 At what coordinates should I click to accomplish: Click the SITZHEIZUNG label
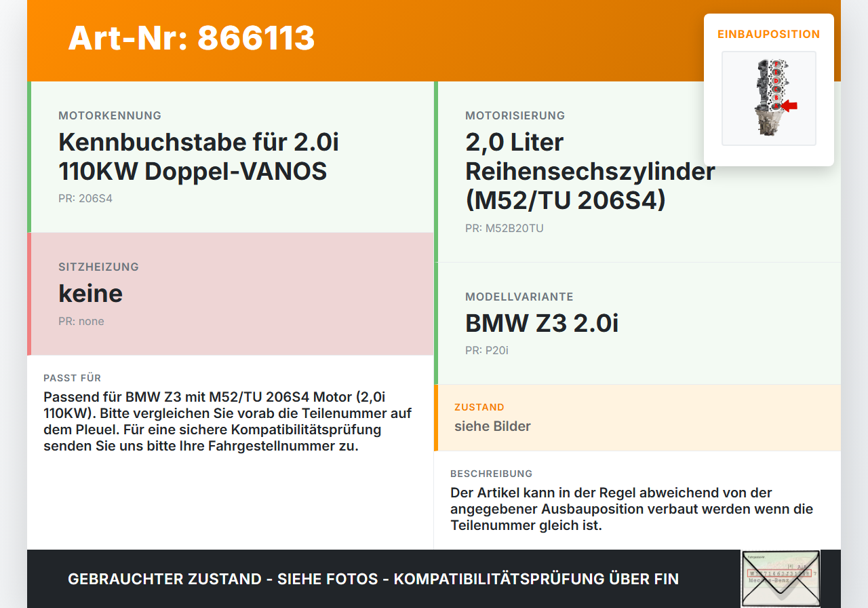(x=98, y=267)
